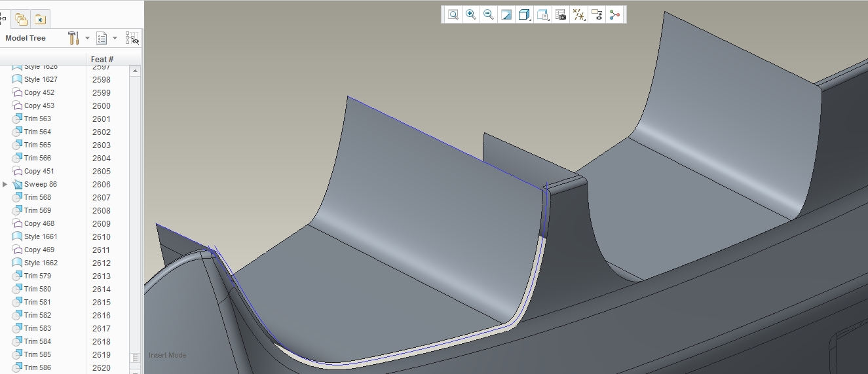The width and height of the screenshot is (868, 374).
Task: Select the Copy 453 feature
Action: pyautogui.click(x=39, y=105)
